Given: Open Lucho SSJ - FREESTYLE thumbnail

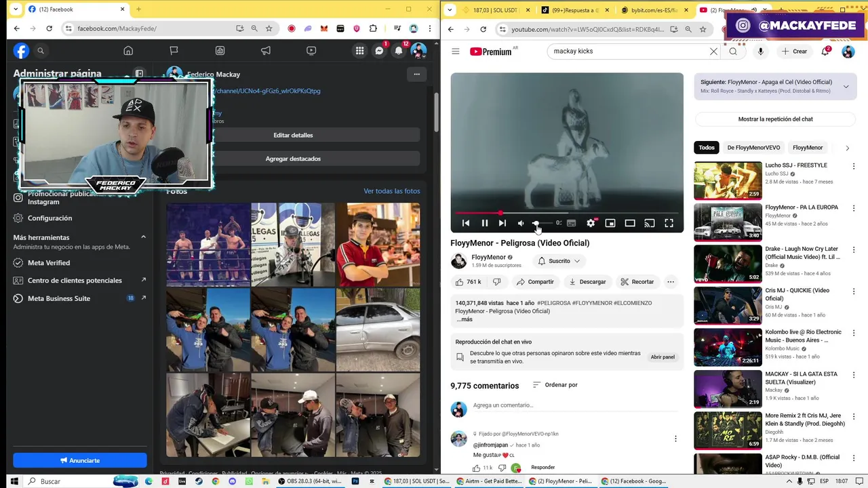Looking at the screenshot, I should coord(728,180).
